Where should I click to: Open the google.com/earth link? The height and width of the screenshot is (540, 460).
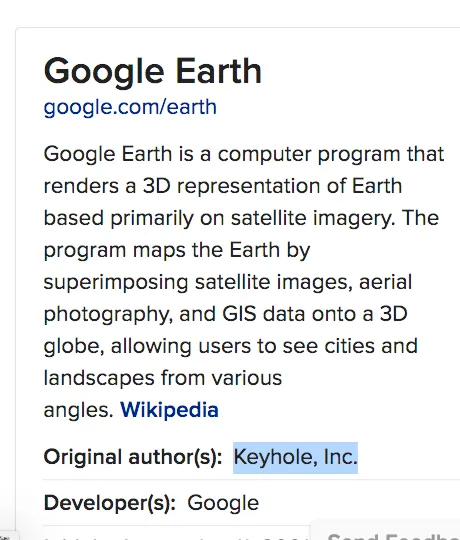(130, 107)
